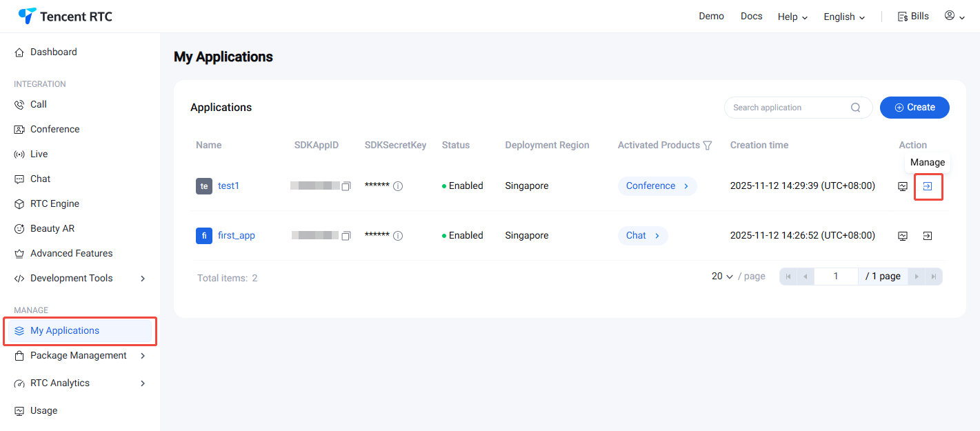Select RTC Engine in the sidebar
980x431 pixels.
pos(54,204)
